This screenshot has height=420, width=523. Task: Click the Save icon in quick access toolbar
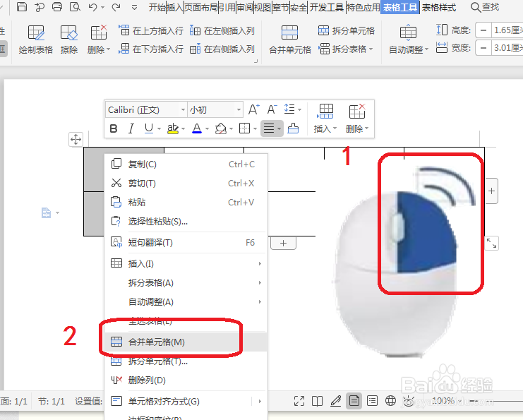22,6
